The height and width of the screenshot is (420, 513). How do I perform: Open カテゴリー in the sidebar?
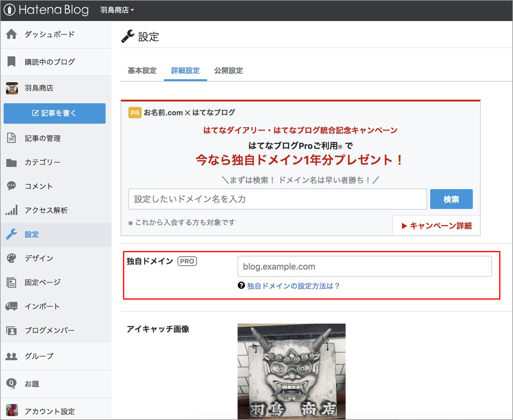[x=42, y=163]
